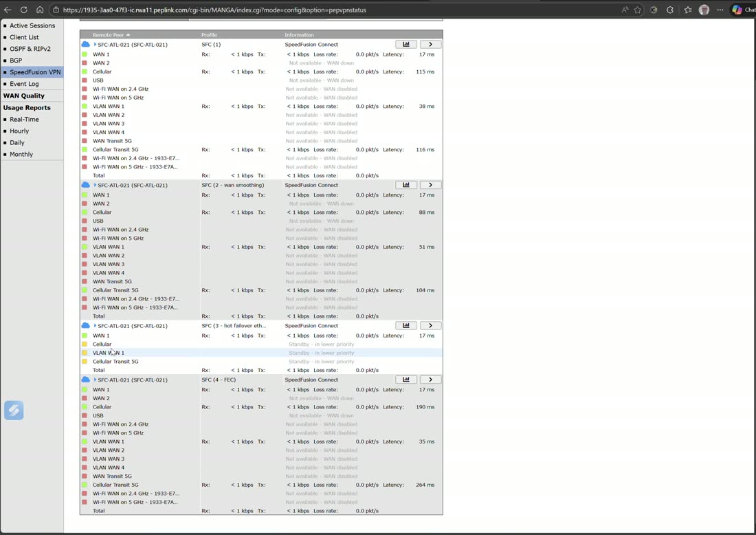Open chart button for SFC (2 - wan smoothing)
756x535 pixels.
click(406, 185)
